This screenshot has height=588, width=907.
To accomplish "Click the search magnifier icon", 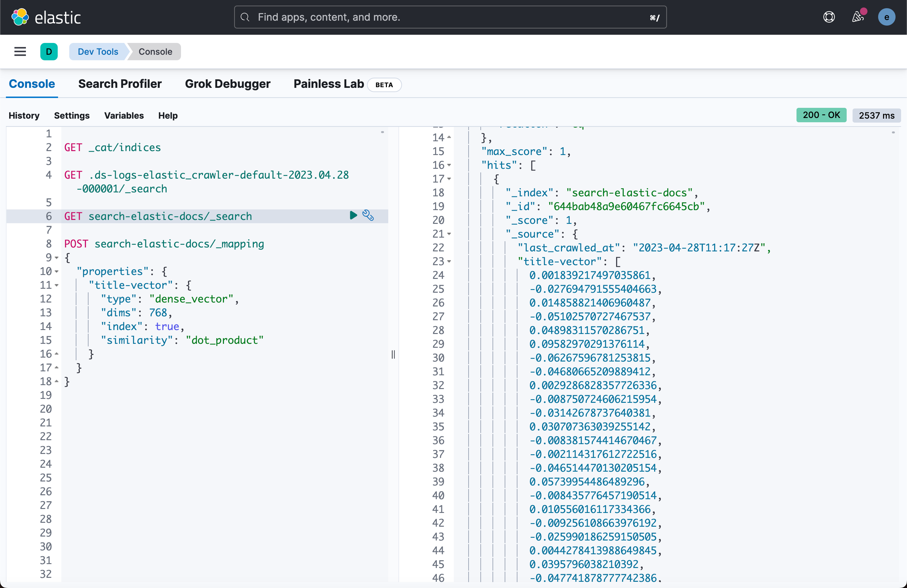I will pos(245,17).
